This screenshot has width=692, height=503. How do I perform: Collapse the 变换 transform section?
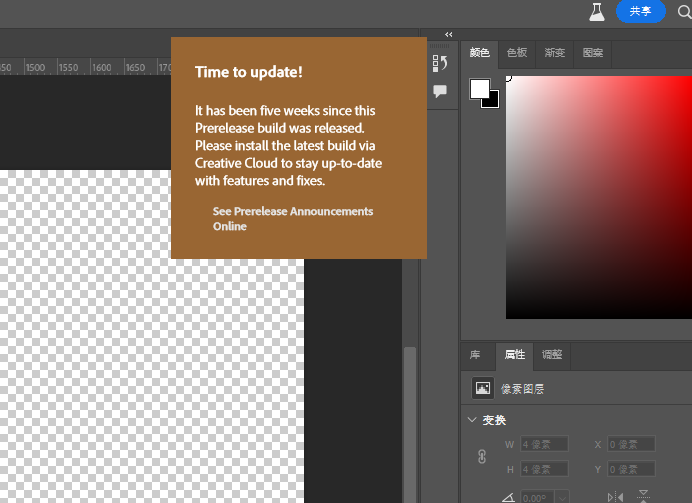click(473, 420)
